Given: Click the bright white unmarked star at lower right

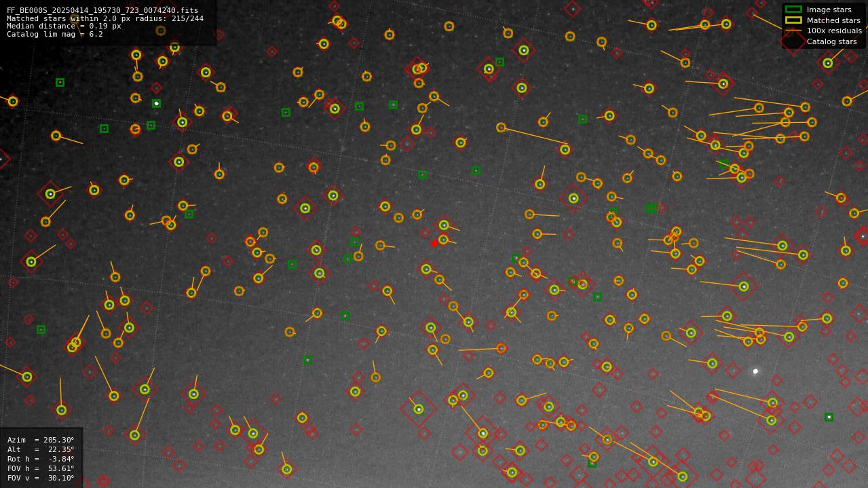Looking at the screenshot, I should click(x=755, y=371).
